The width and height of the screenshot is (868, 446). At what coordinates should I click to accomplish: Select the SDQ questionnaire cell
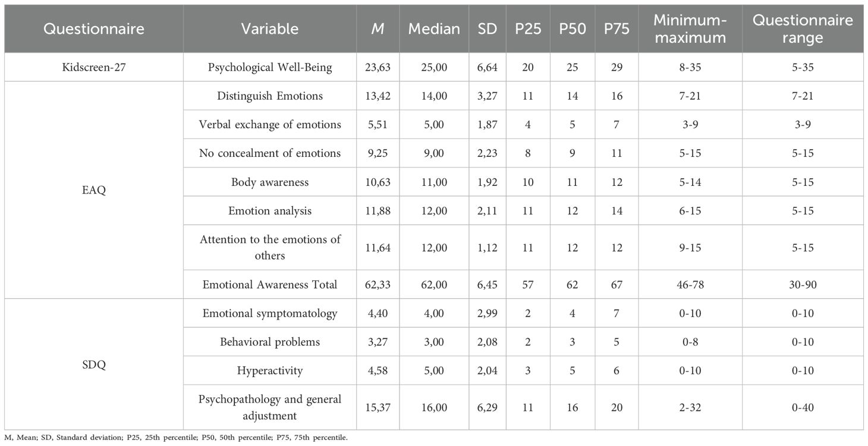(93, 364)
